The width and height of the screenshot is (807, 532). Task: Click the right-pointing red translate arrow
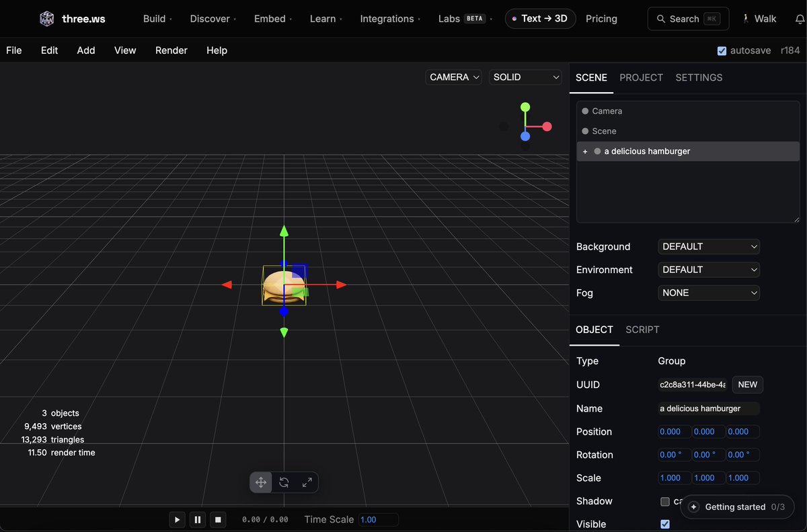tap(342, 284)
